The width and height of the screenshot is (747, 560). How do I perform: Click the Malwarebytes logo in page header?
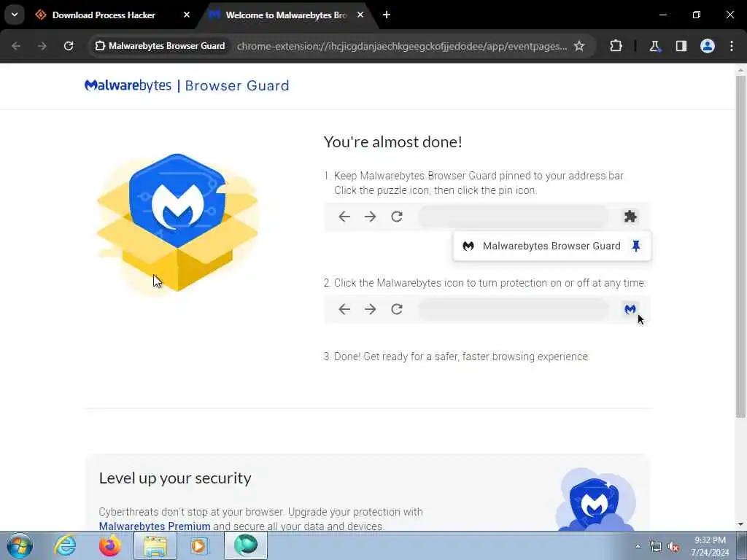point(128,86)
